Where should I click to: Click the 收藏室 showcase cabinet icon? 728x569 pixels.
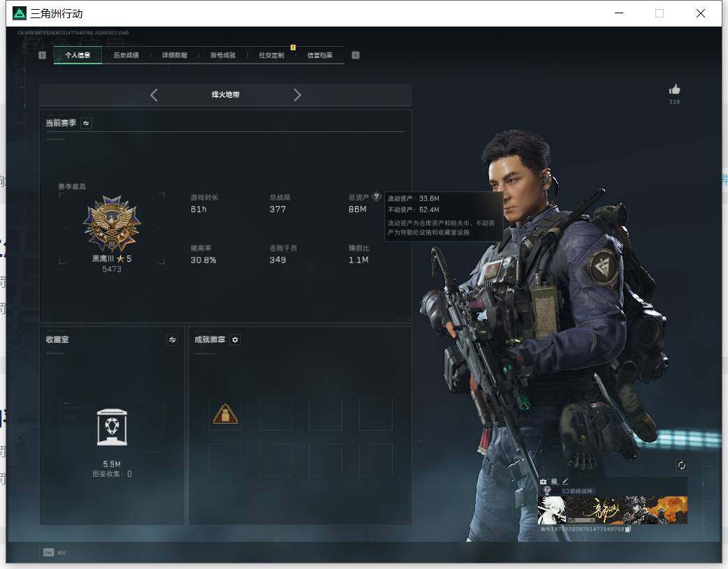tap(112, 427)
